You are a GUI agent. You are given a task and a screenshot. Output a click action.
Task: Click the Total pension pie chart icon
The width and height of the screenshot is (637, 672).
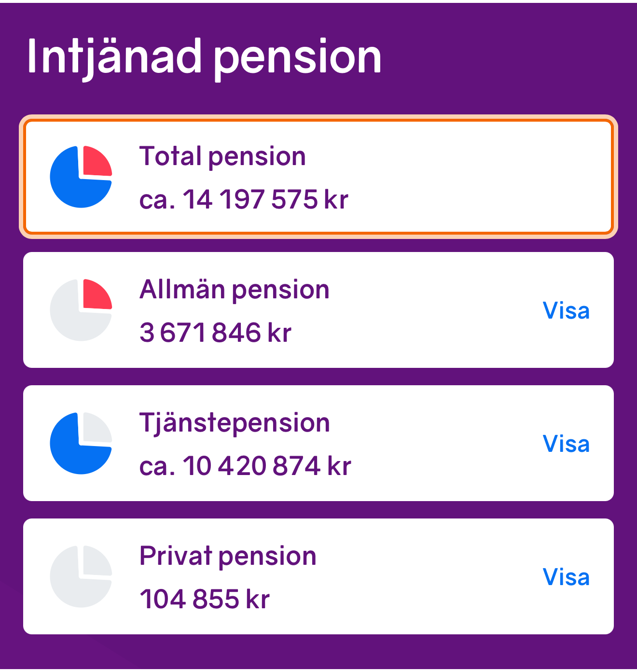[x=81, y=177]
